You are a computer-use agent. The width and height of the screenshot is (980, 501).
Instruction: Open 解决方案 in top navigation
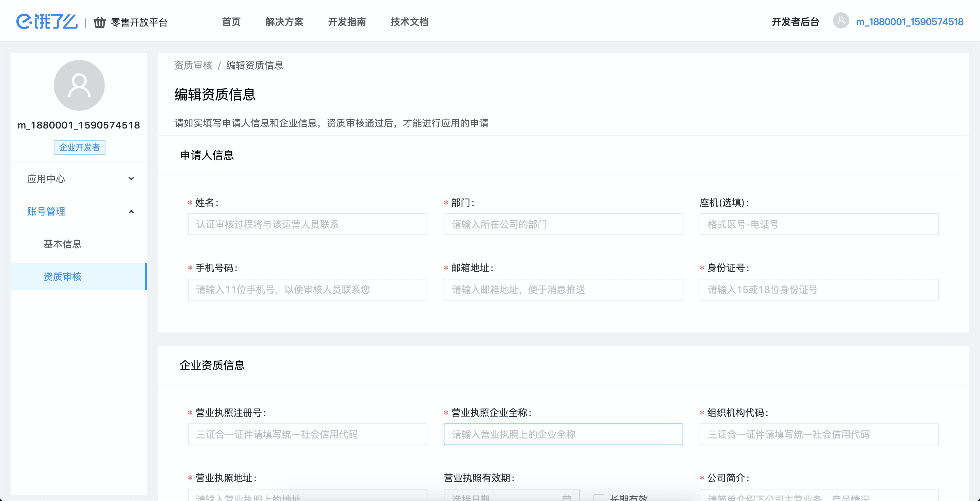tap(284, 22)
